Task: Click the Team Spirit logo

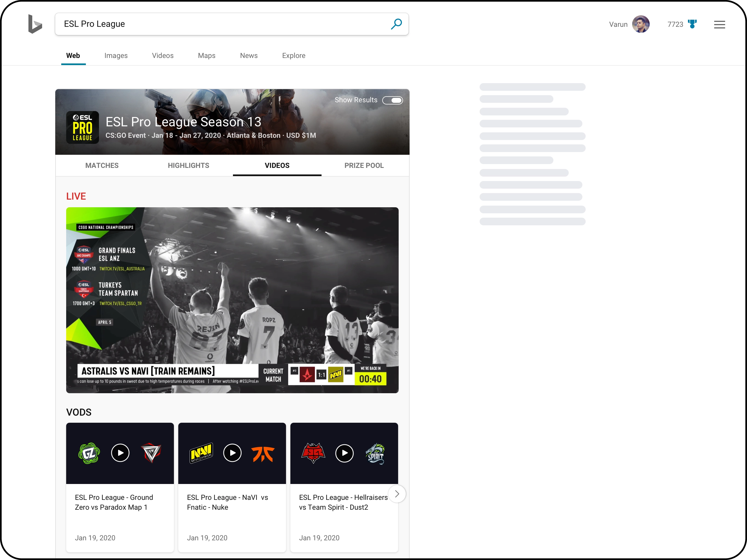Action: [x=375, y=454]
